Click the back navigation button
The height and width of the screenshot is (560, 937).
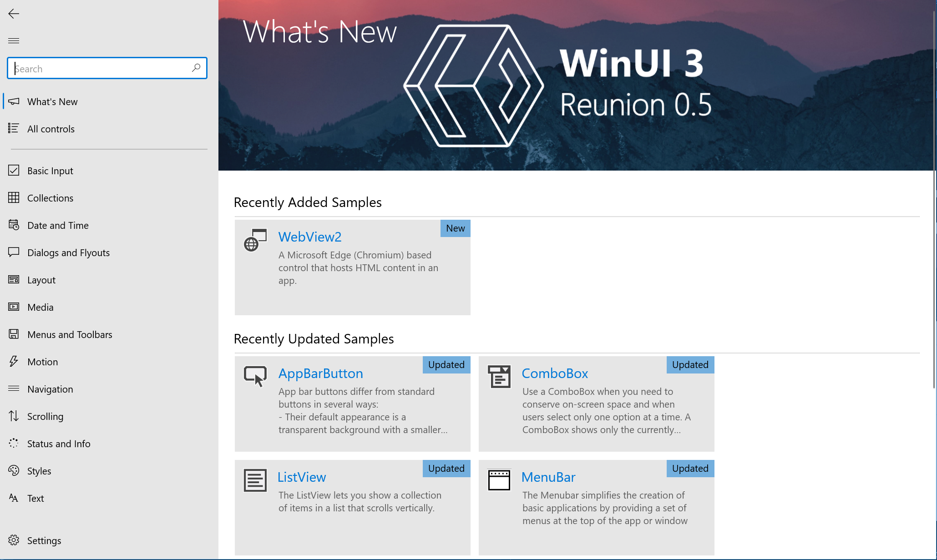(13, 13)
